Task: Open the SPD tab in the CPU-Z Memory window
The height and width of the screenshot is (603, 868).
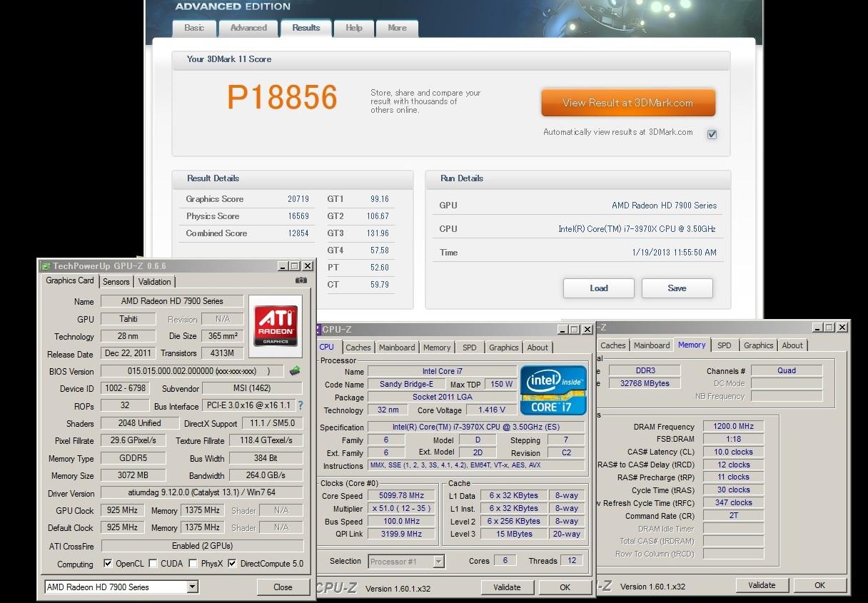Action: coord(725,345)
